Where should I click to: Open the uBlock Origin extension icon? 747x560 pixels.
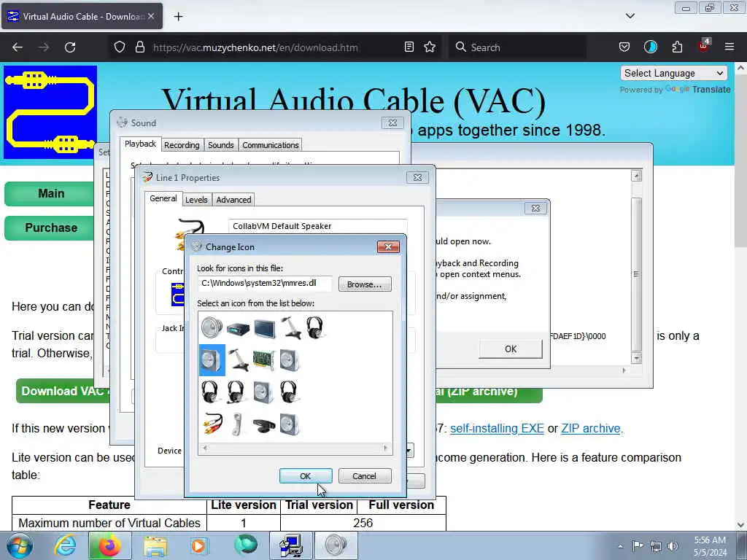pyautogui.click(x=703, y=46)
